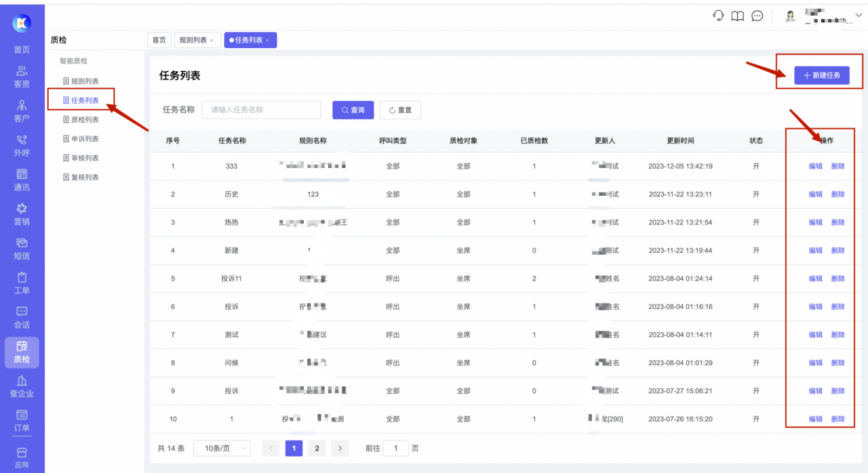
Task: Open 质检列表 in the tree menu
Action: click(81, 119)
